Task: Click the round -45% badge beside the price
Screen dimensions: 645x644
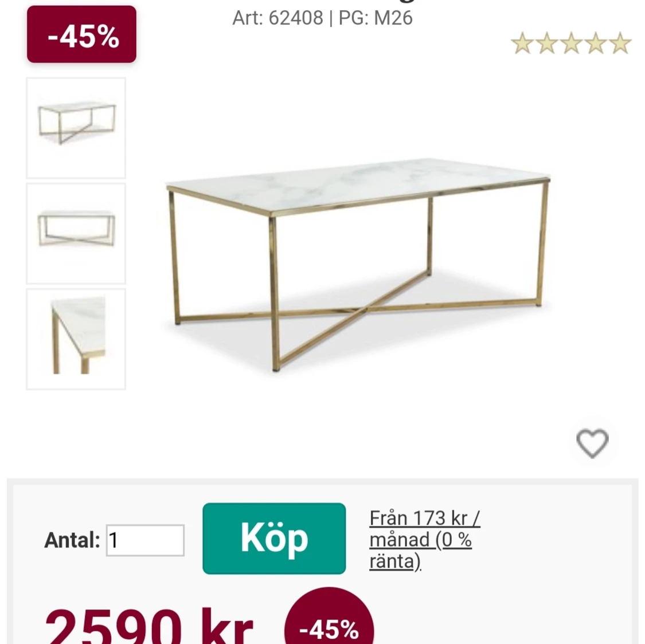Action: point(329,616)
